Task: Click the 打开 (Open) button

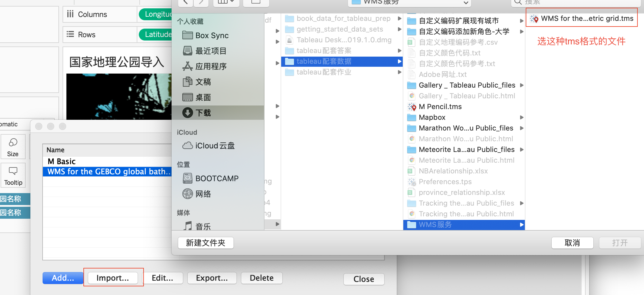Action: (x=620, y=243)
